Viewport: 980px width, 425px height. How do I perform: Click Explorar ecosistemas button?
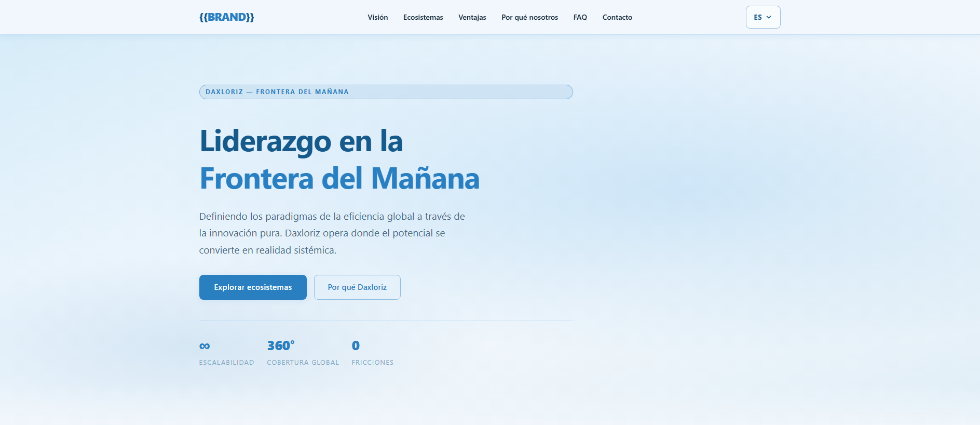click(253, 287)
